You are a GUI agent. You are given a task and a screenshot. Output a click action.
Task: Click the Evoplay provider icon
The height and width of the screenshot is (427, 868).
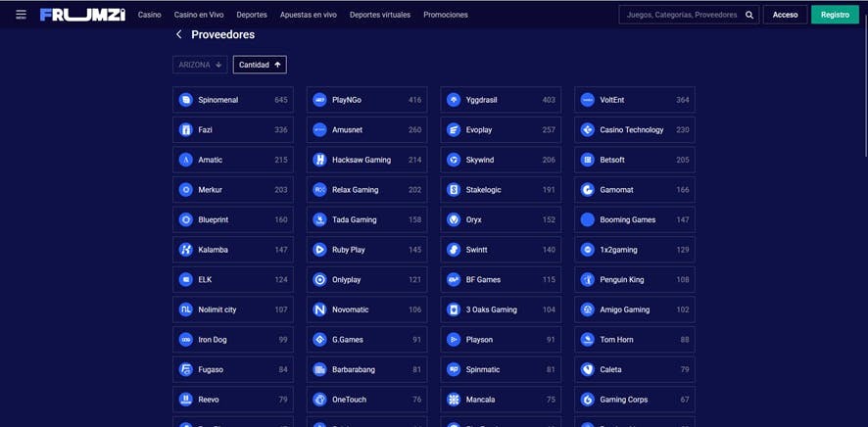pyautogui.click(x=454, y=129)
